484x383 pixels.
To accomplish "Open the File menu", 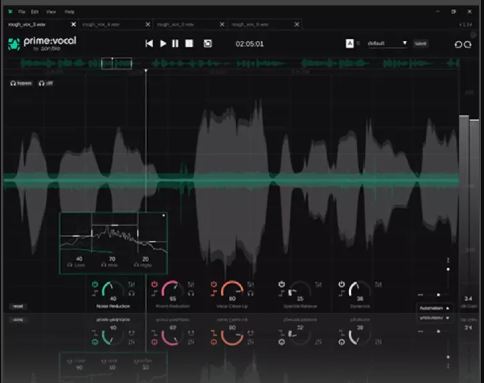I will (x=22, y=12).
